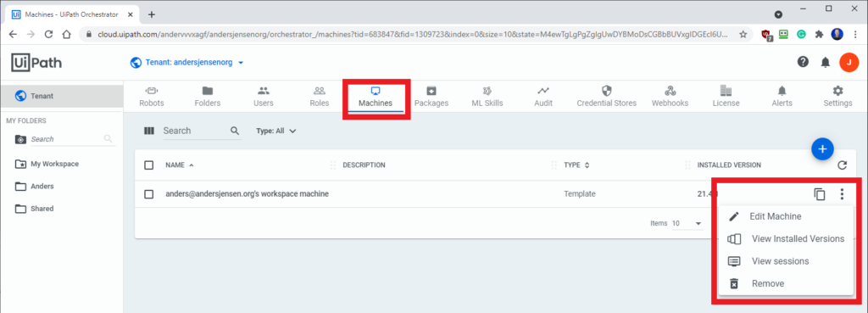Bookmark this page with star icon
Viewport: 868px width, 313px height.
pos(743,34)
